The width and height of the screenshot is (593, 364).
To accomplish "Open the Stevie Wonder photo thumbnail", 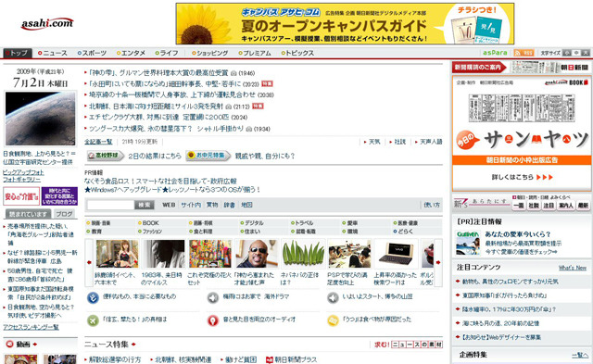I will 258,254.
